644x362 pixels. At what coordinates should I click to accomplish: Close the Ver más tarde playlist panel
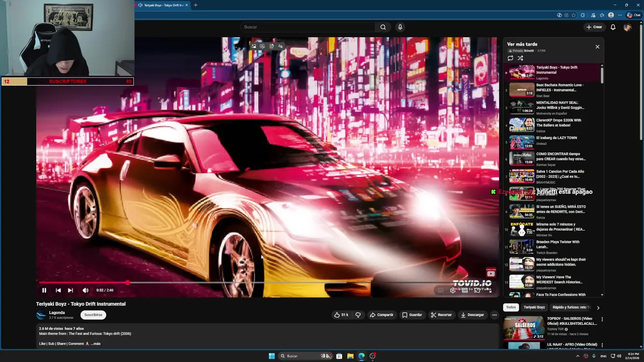(x=597, y=47)
